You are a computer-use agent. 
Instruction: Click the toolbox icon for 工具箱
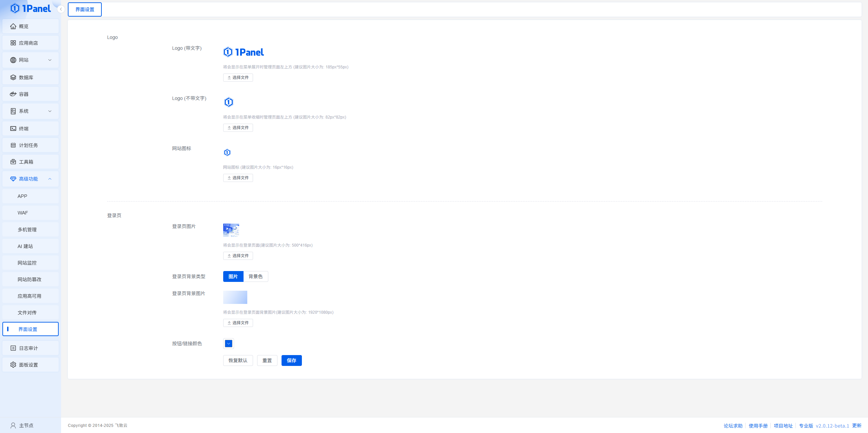(x=13, y=162)
